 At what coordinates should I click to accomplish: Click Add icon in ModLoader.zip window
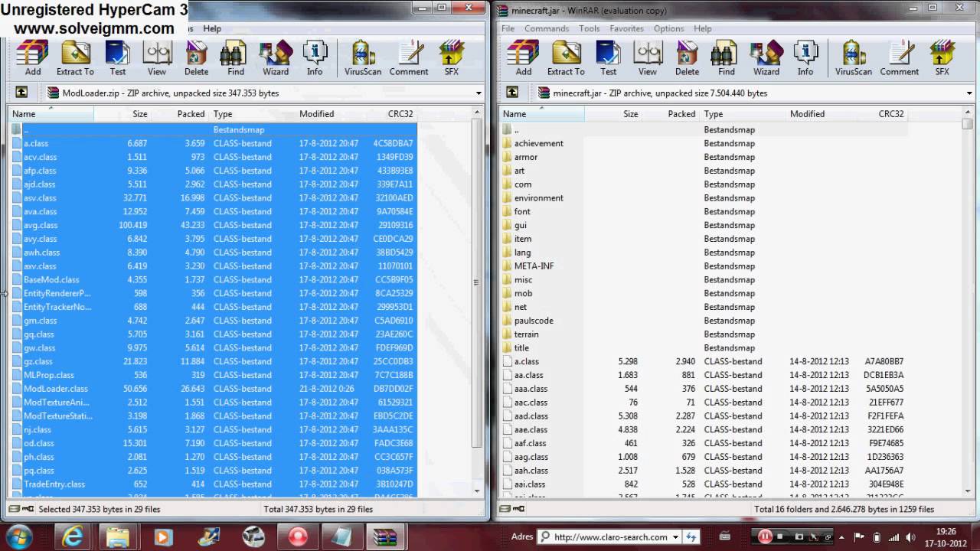pos(33,58)
